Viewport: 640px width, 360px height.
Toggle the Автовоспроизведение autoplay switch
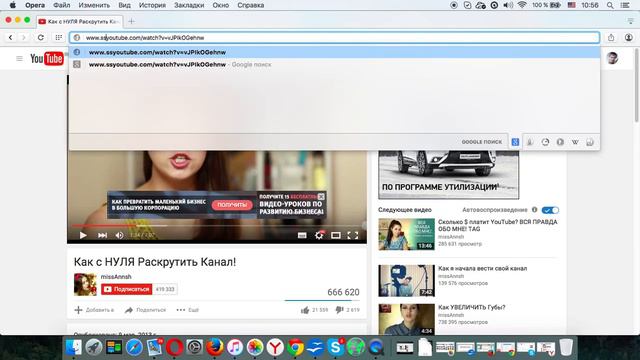click(550, 210)
